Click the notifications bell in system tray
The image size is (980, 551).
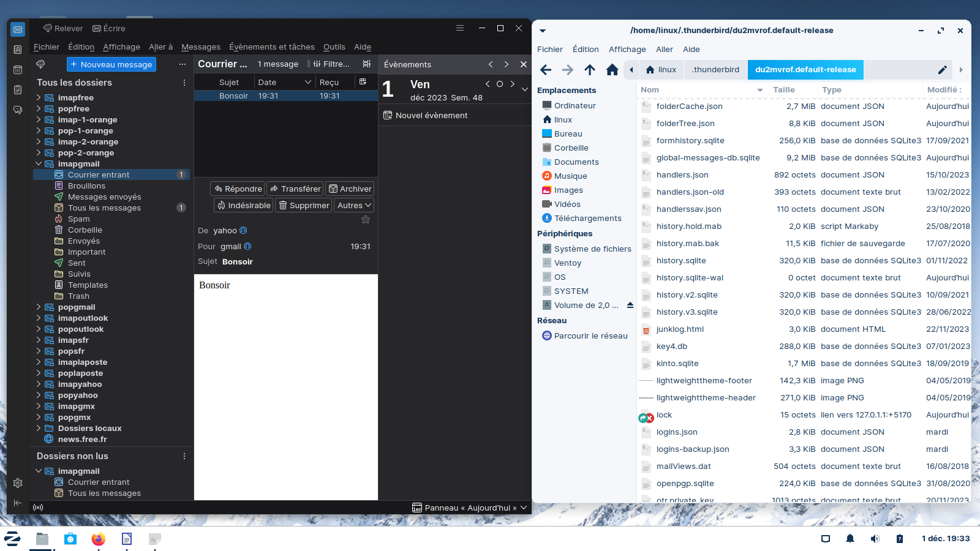click(x=850, y=539)
